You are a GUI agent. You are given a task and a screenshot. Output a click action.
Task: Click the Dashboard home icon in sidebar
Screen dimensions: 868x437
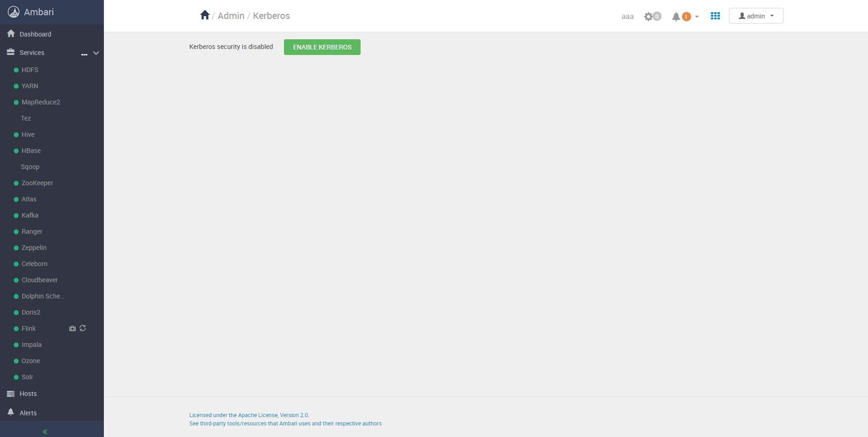click(x=11, y=34)
